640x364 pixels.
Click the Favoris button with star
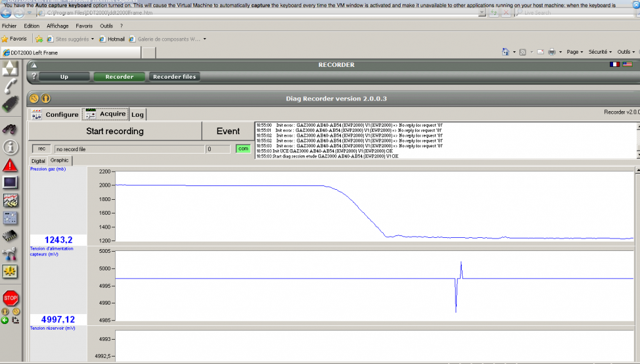coord(14,39)
